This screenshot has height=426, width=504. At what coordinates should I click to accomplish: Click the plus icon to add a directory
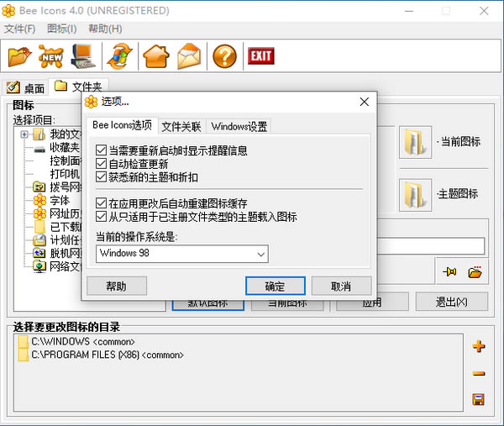(479, 346)
